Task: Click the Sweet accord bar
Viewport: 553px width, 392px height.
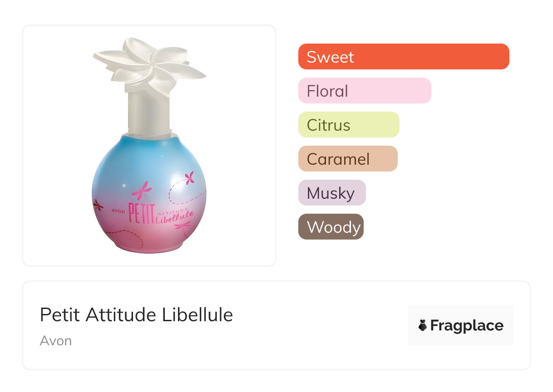Action: pos(404,57)
